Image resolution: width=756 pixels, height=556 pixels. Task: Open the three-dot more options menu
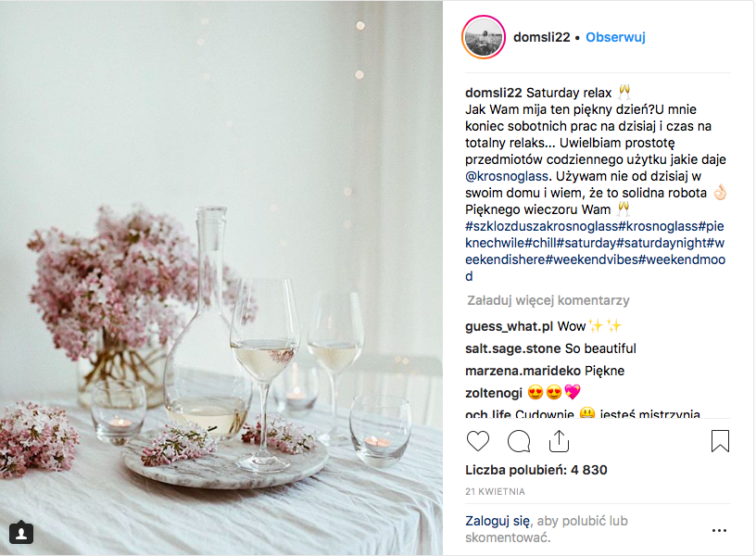click(x=719, y=530)
